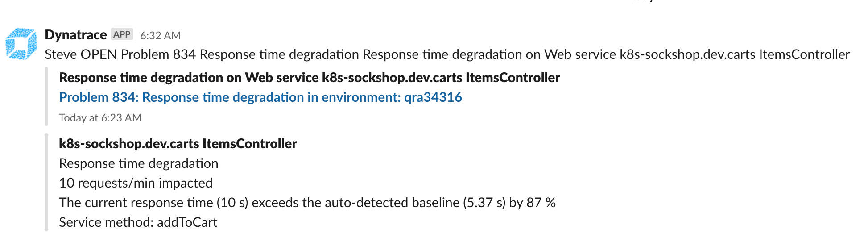Open the Dynatrace sender name profile
The image size is (868, 242).
coord(76,35)
